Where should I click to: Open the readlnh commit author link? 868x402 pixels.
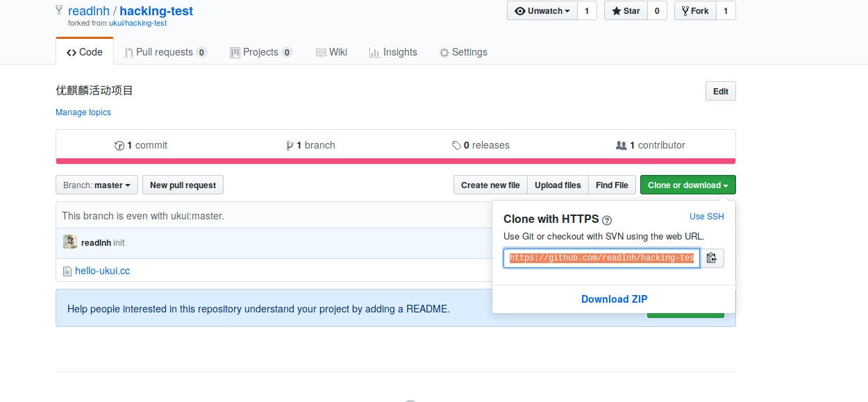point(96,243)
